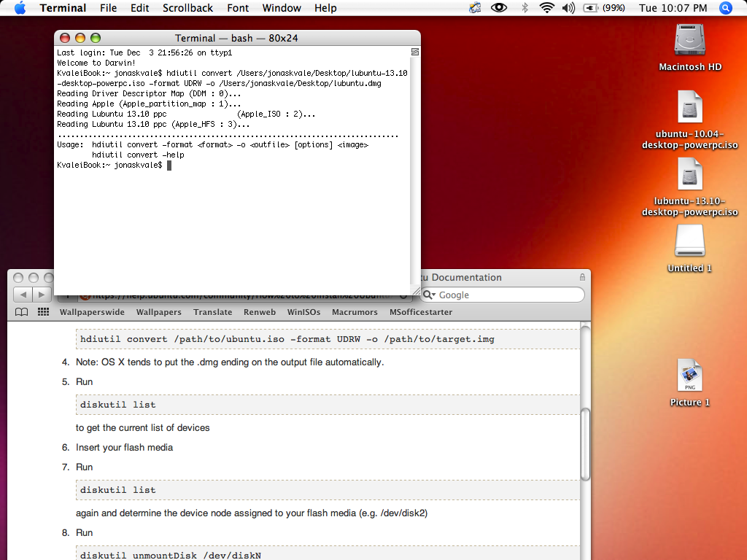Click the date and time in menu bar
Viewport: 747px width, 560px height.
click(673, 8)
